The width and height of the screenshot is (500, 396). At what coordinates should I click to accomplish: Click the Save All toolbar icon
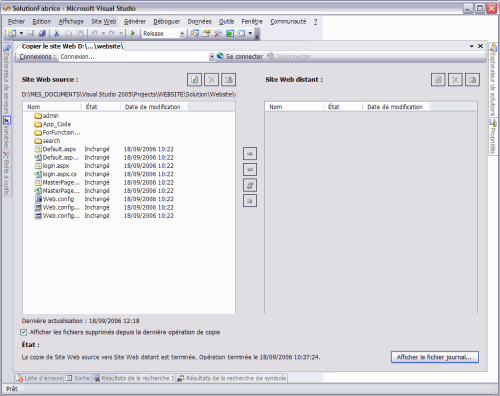(42, 33)
